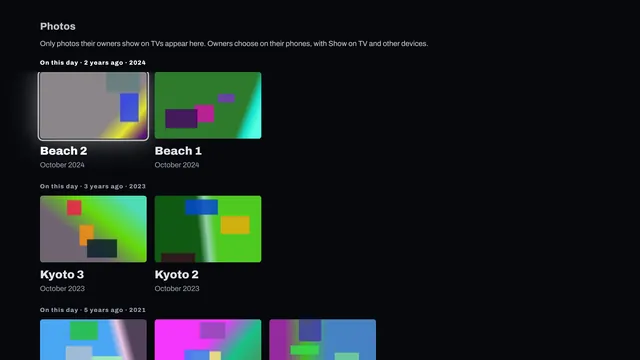Screen dimensions: 640x360
Task: Select the On this day 5 years ago header
Action: [x=93, y=310]
